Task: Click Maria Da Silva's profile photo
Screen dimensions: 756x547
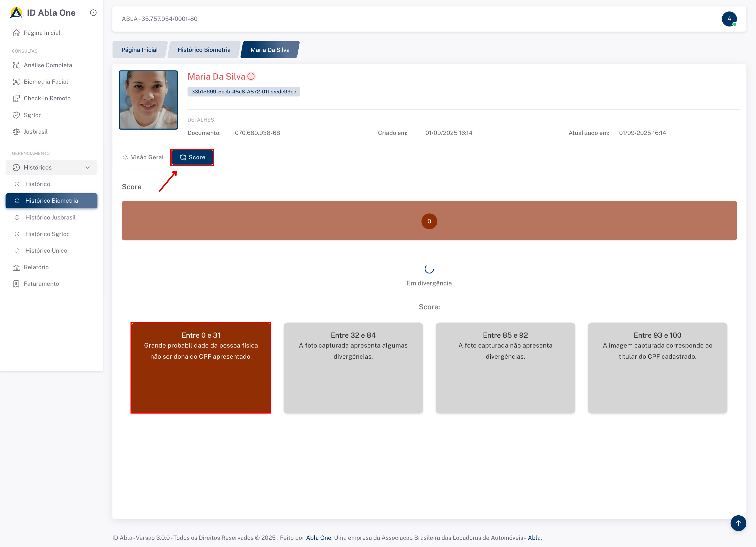Action: pos(148,100)
